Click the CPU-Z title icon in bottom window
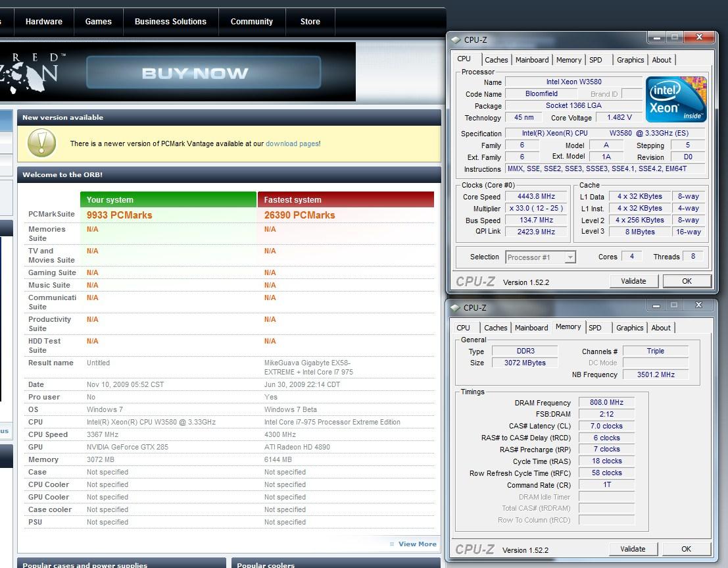728x568 pixels. (x=455, y=308)
